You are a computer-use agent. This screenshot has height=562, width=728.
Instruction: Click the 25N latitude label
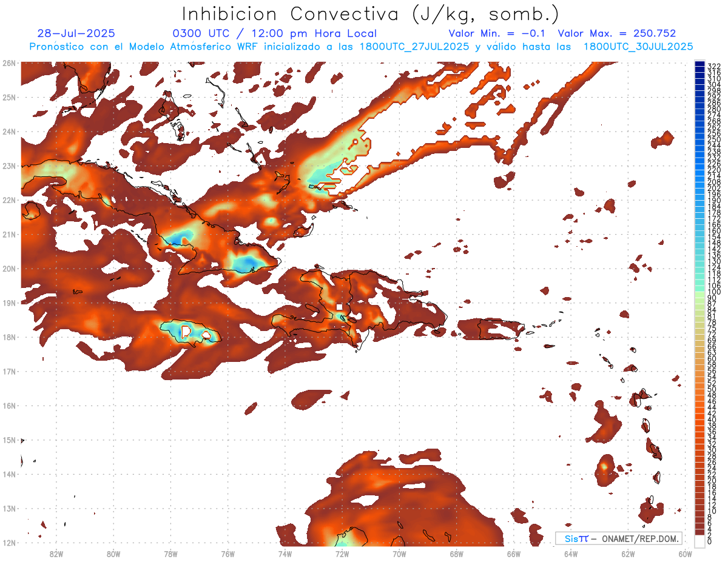pyautogui.click(x=9, y=97)
